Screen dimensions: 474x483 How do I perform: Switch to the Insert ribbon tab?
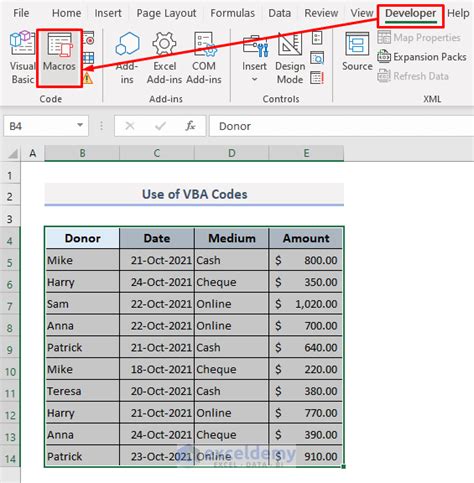click(x=108, y=13)
